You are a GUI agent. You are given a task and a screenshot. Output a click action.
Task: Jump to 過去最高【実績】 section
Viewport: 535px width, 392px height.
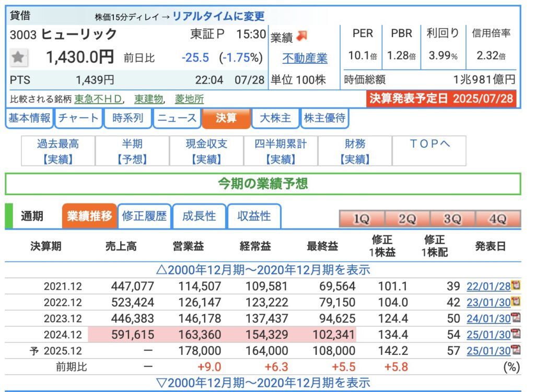pyautogui.click(x=58, y=151)
